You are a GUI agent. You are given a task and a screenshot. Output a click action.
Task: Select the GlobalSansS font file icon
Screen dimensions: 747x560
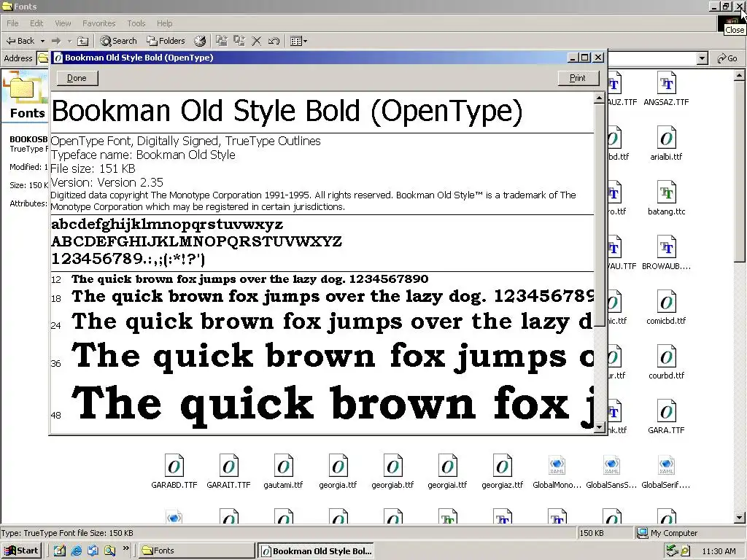click(612, 465)
